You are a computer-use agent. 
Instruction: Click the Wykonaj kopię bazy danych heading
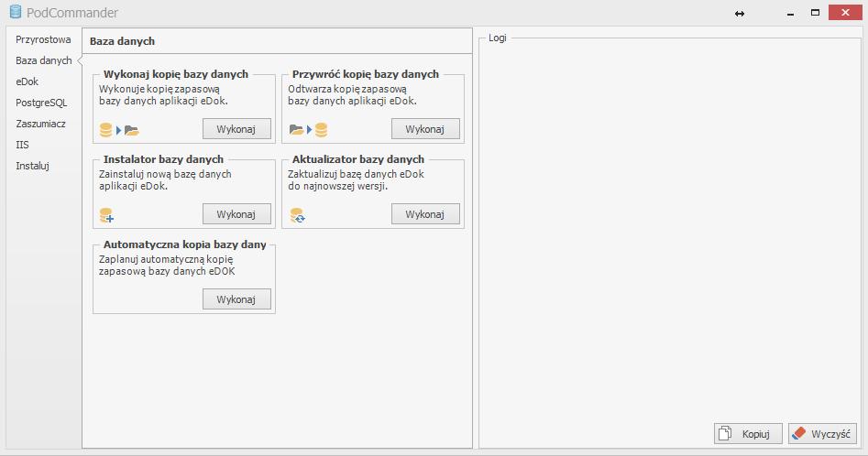[x=175, y=74]
